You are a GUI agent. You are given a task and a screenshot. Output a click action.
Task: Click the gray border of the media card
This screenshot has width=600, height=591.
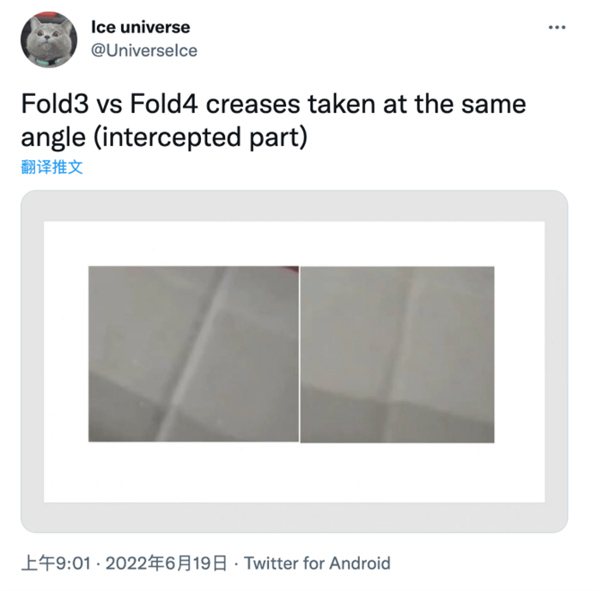(x=32, y=360)
